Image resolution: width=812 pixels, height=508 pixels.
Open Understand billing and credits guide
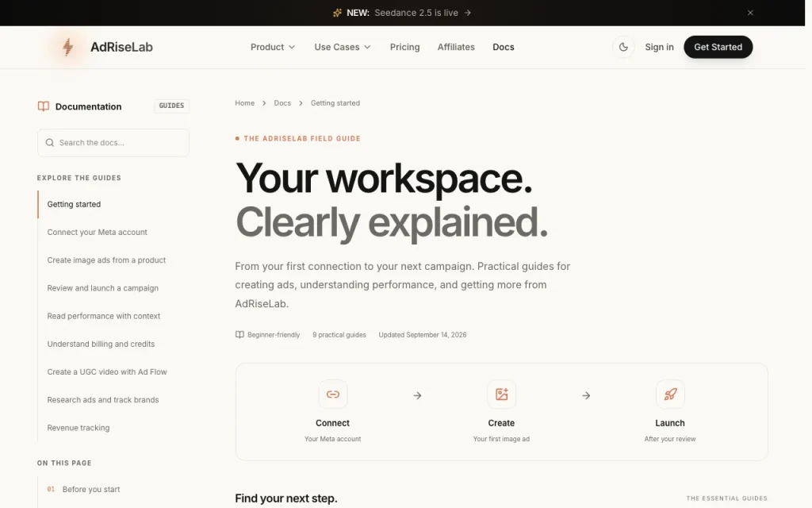click(x=101, y=344)
